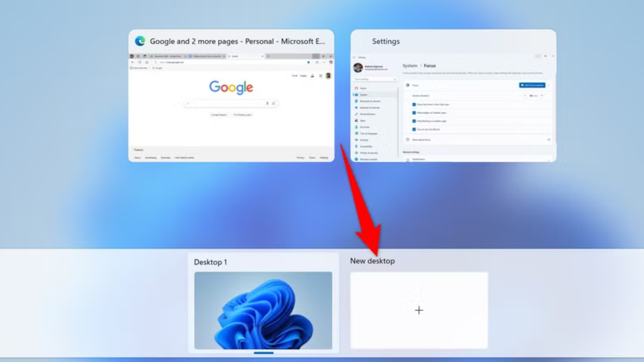Image resolution: width=644 pixels, height=362 pixels.
Task: Toggle 'Hide badges on taskbar apps' checkbox in Settings preview
Action: click(414, 113)
